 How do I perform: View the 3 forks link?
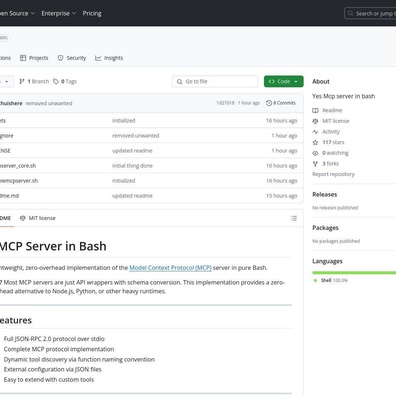pos(331,164)
